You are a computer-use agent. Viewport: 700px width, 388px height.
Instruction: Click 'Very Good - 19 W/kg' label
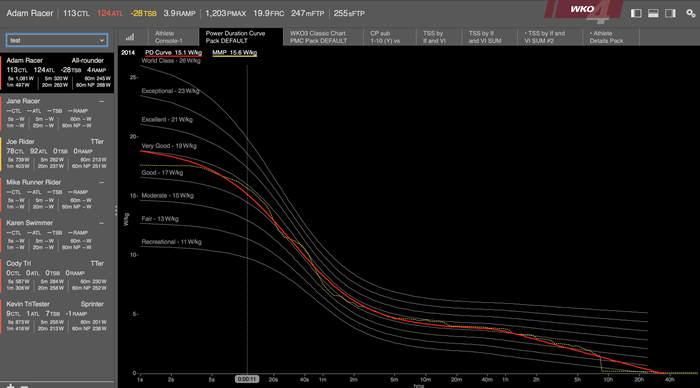pyautogui.click(x=169, y=146)
